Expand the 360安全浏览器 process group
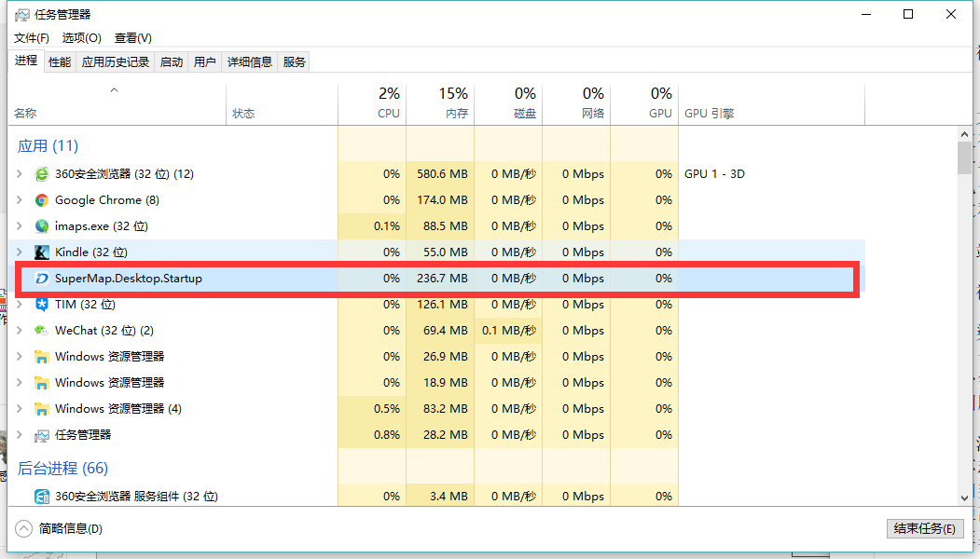 point(21,174)
